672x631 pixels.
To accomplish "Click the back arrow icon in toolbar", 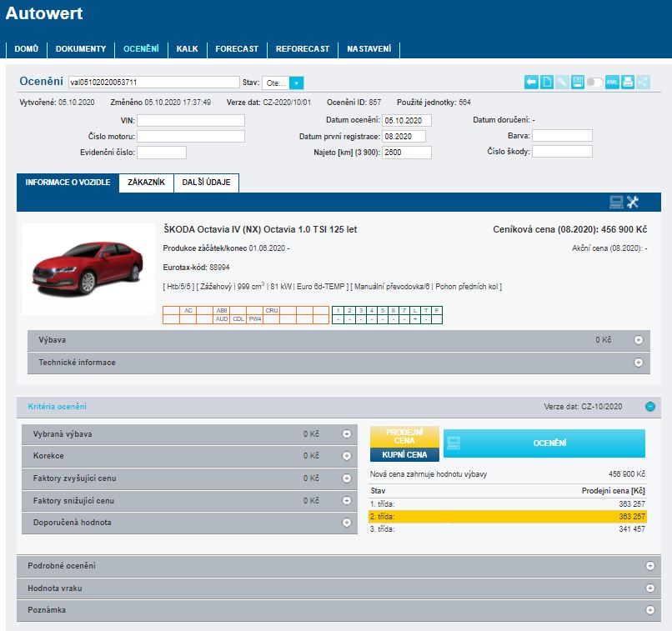I will tap(531, 82).
